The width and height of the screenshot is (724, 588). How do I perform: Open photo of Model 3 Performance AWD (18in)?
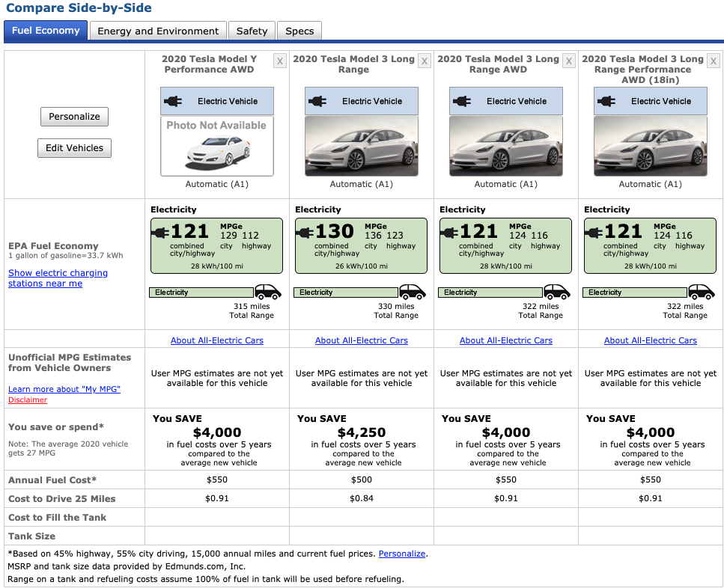click(651, 146)
